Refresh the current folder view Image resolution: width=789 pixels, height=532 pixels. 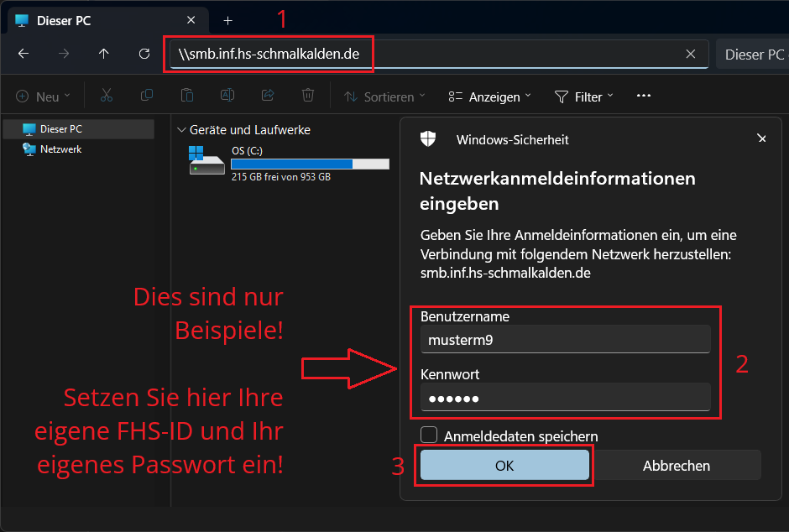[144, 54]
